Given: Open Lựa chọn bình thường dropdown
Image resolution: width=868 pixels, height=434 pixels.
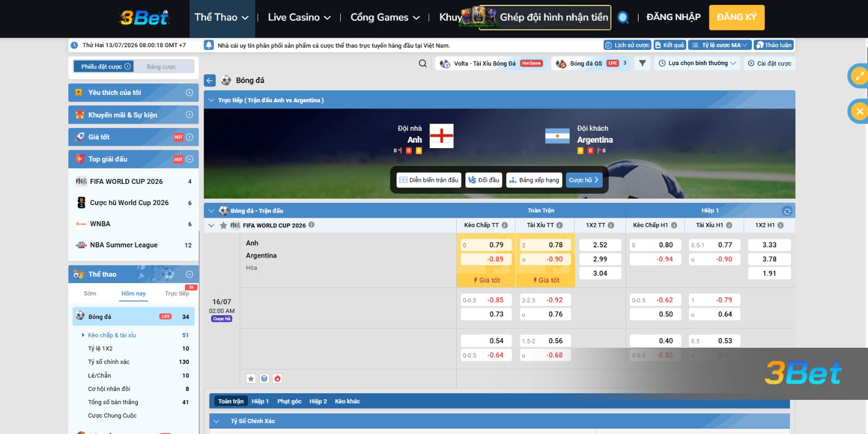Looking at the screenshot, I should (698, 63).
